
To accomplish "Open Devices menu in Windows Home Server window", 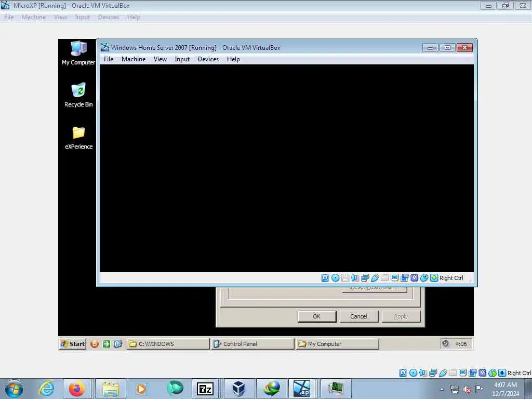I will point(208,59).
